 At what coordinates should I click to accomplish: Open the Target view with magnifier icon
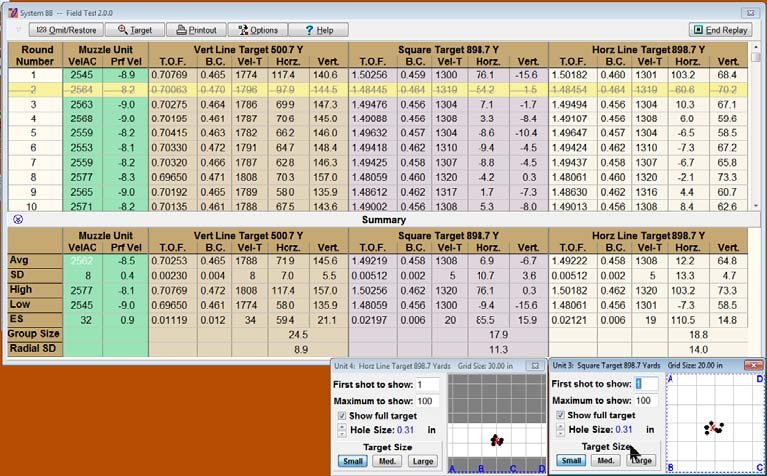pyautogui.click(x=133, y=30)
